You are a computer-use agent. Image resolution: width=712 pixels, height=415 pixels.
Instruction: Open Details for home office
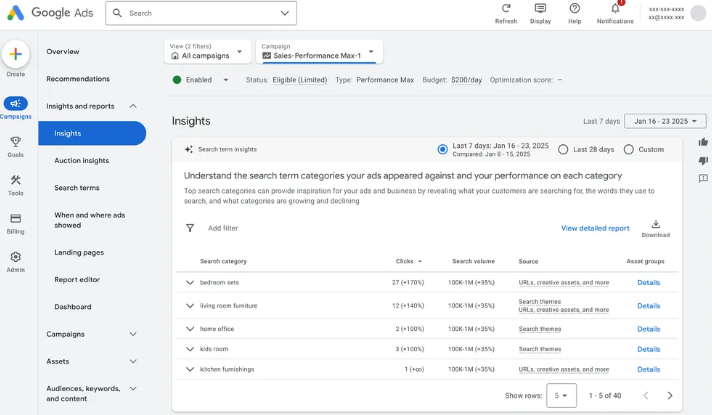pyautogui.click(x=648, y=329)
